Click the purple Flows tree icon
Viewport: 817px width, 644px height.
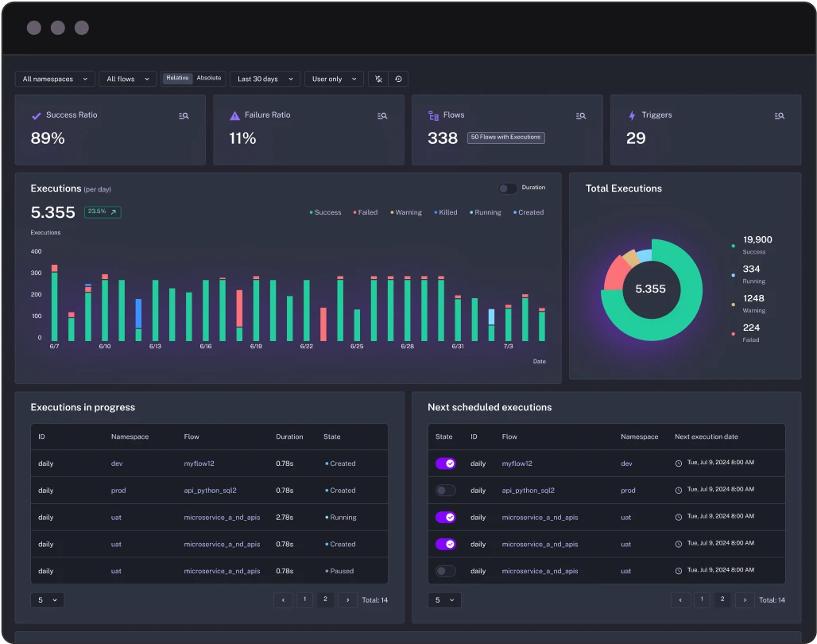(433, 115)
